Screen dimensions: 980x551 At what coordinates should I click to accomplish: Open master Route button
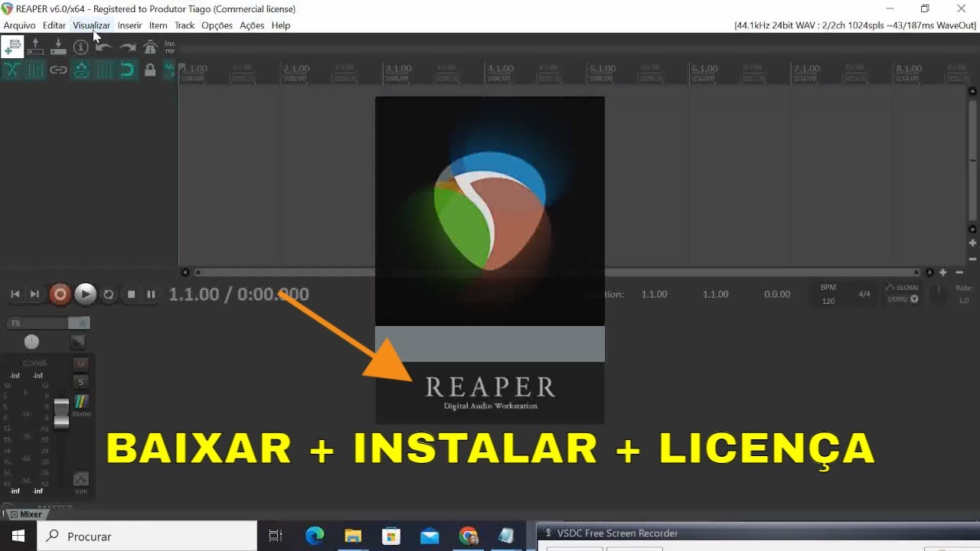[81, 405]
